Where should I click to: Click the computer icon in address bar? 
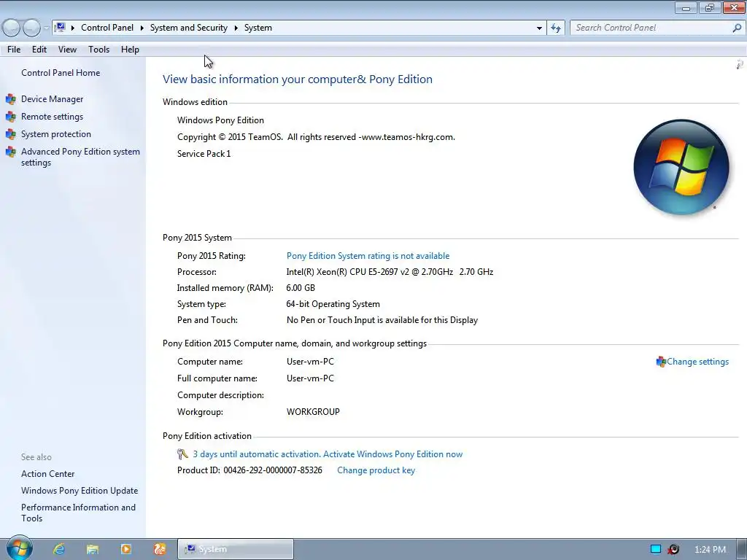coord(60,28)
